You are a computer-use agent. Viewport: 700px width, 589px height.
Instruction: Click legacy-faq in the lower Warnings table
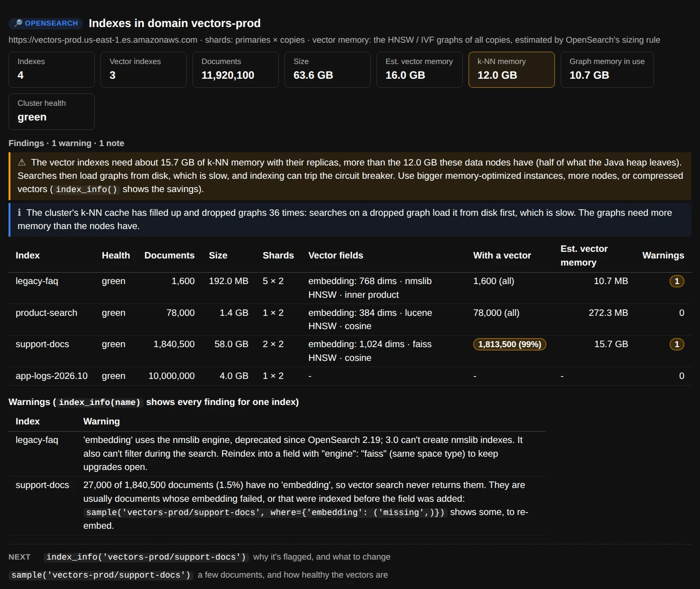pos(37,440)
